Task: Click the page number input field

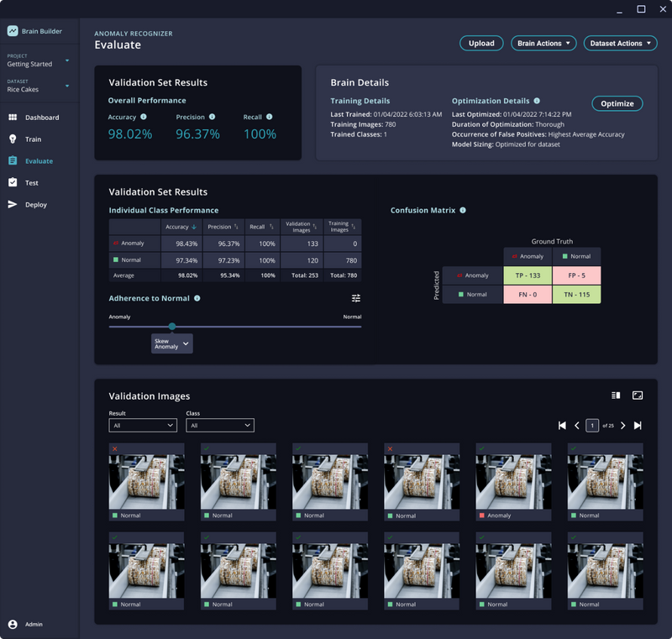Action: [592, 426]
